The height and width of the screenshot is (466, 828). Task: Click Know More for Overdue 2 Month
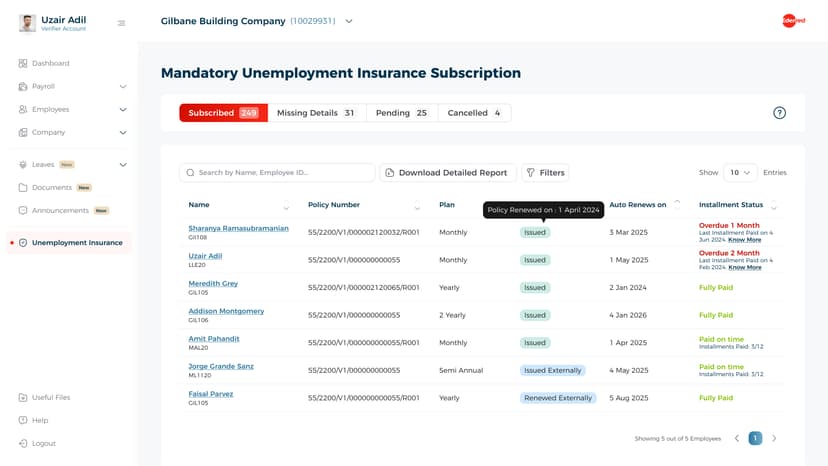[745, 267]
